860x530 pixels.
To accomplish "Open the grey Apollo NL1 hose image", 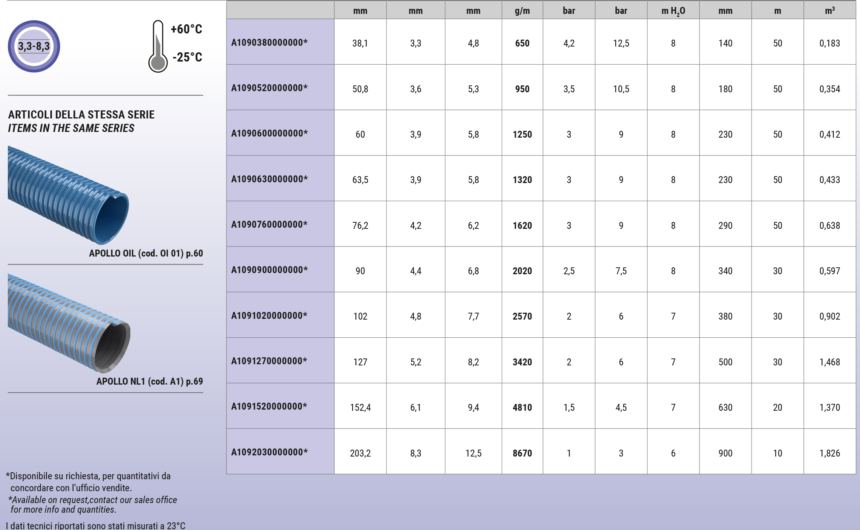I will pyautogui.click(x=68, y=320).
